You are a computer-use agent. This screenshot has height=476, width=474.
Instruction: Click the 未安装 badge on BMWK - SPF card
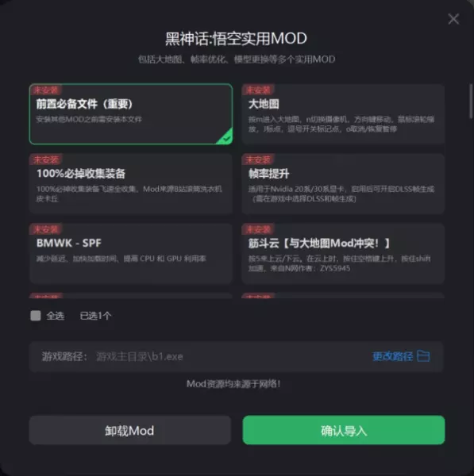[46, 229]
